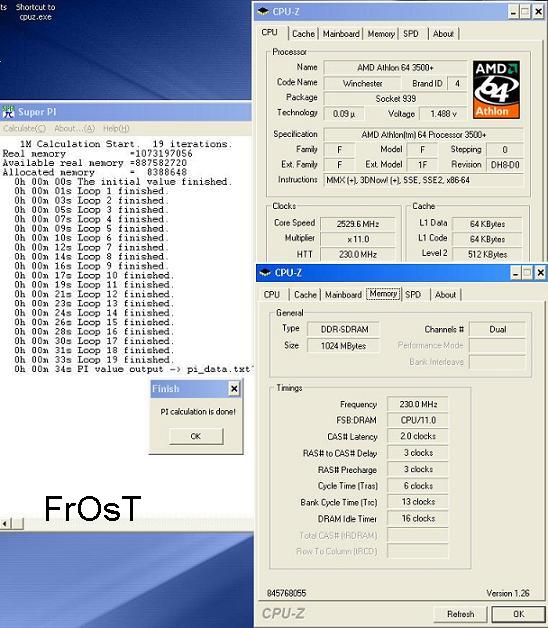The height and width of the screenshot is (628, 548).
Task: Click the Instructions field MMX 3DNow SSE
Action: (x=423, y=180)
